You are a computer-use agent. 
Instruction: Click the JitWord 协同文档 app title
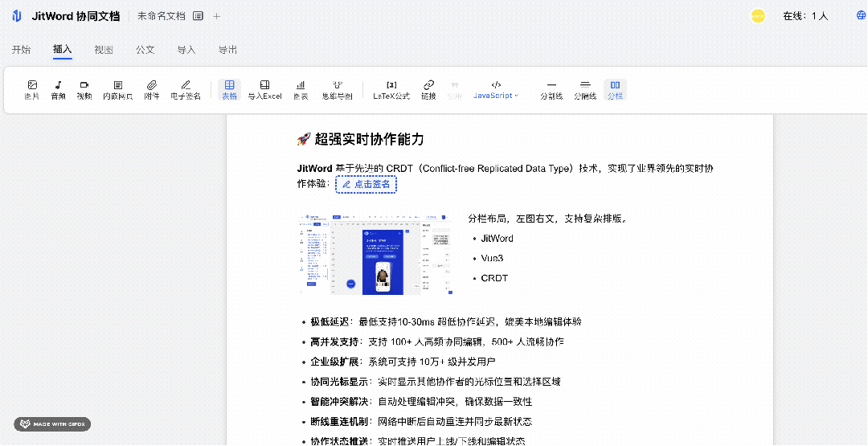[x=76, y=16]
